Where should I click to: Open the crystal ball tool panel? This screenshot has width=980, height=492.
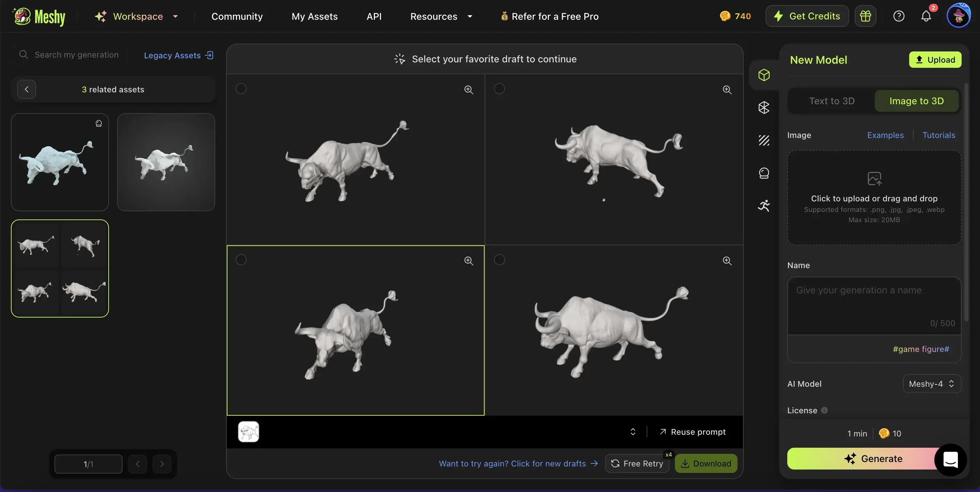[x=763, y=173]
